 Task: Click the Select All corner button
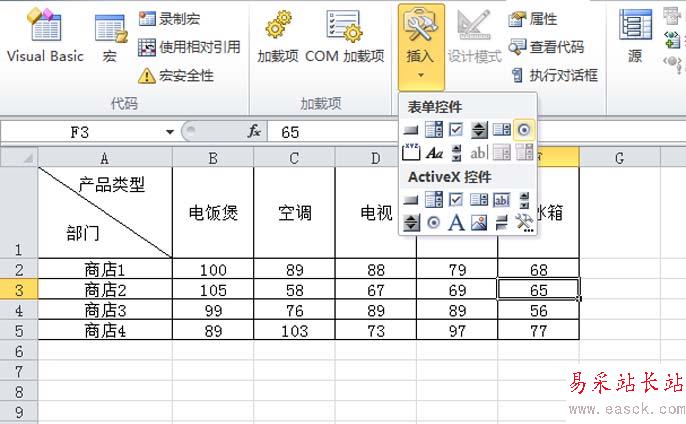point(19,158)
